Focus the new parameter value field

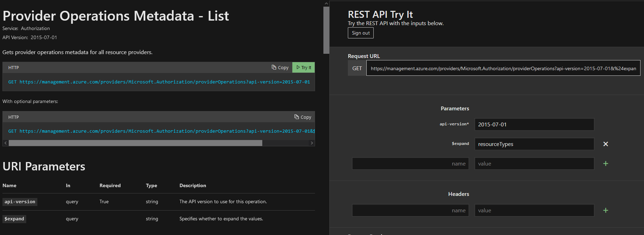click(534, 163)
